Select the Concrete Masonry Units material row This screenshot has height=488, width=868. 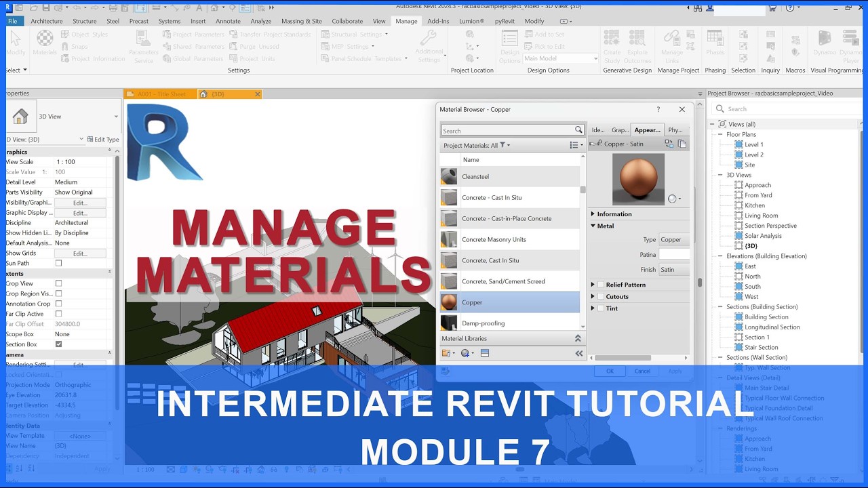[x=510, y=239]
